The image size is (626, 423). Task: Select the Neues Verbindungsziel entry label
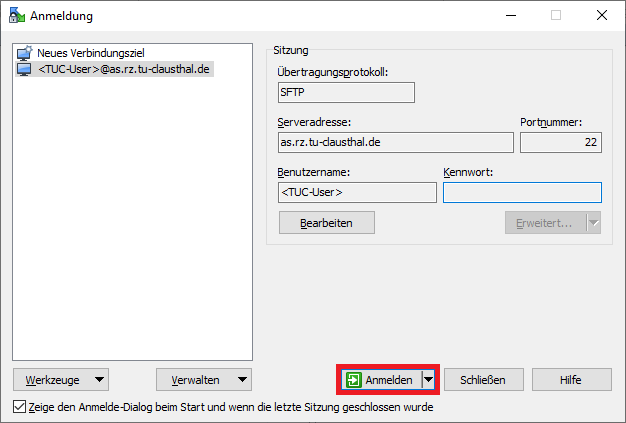click(91, 53)
